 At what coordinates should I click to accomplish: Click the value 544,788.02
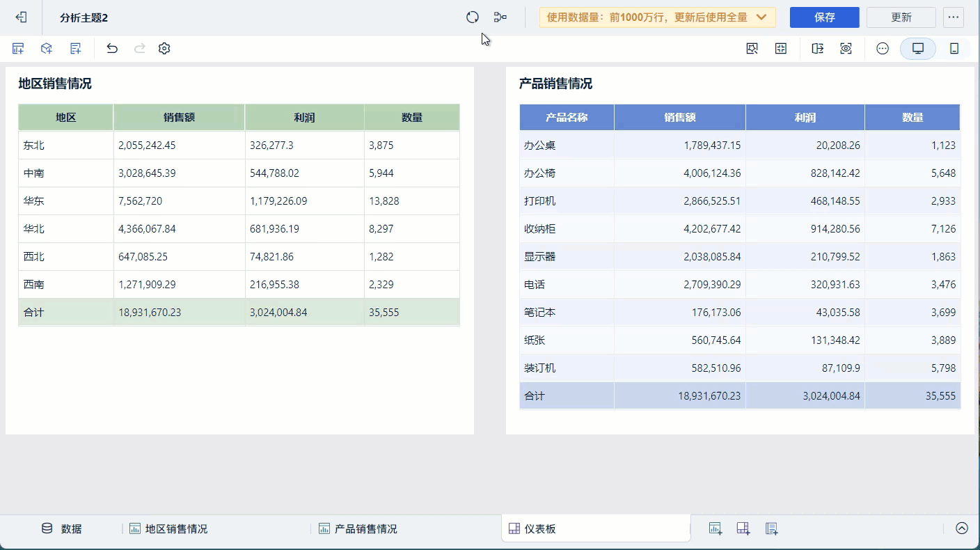(x=274, y=173)
